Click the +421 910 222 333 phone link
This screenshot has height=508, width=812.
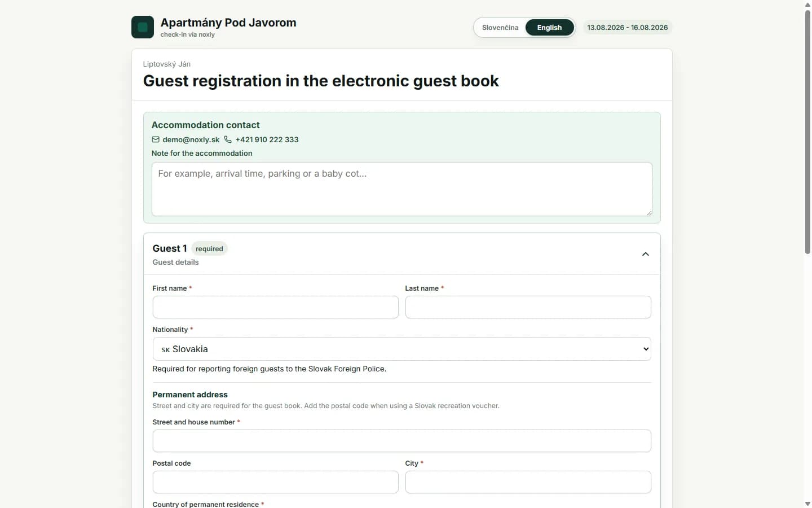point(267,139)
